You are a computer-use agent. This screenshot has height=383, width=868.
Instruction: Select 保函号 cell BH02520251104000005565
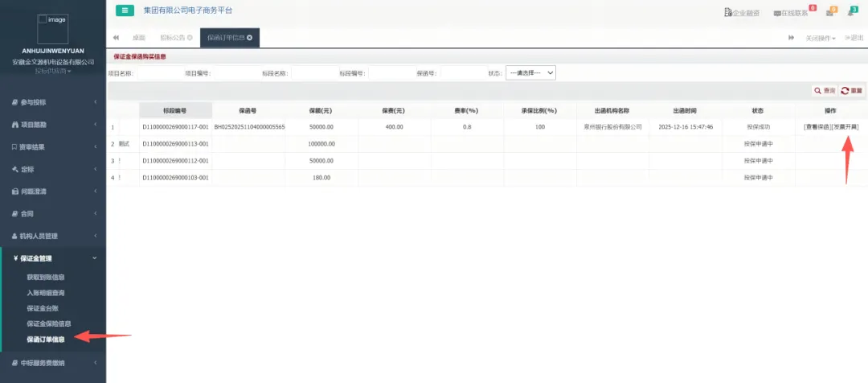[249, 127]
